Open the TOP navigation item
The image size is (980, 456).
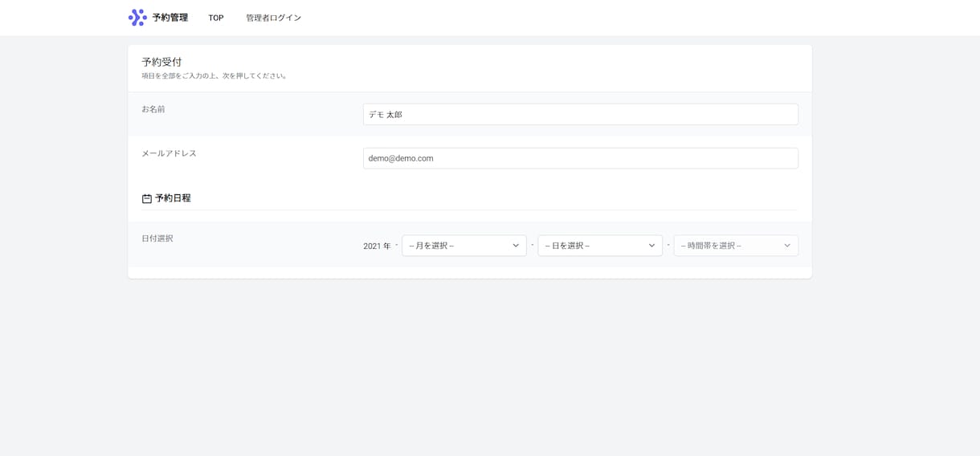[x=216, y=18]
